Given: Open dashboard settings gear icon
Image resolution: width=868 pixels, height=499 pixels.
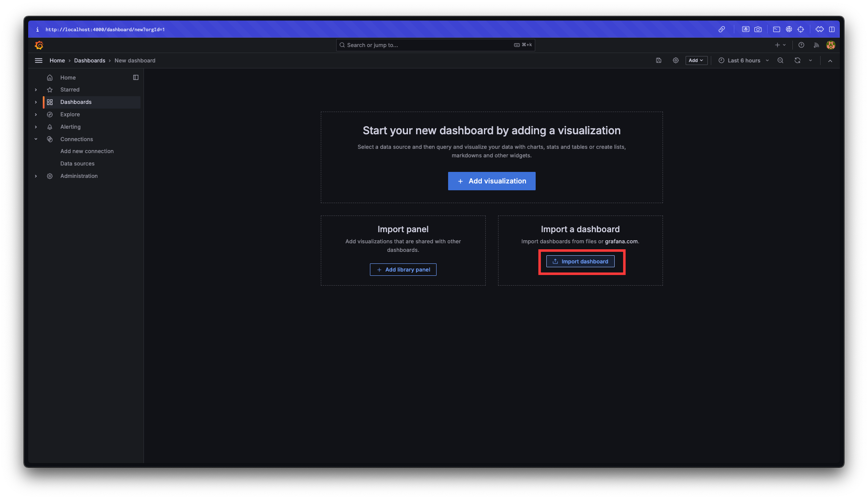Looking at the screenshot, I should pyautogui.click(x=675, y=60).
